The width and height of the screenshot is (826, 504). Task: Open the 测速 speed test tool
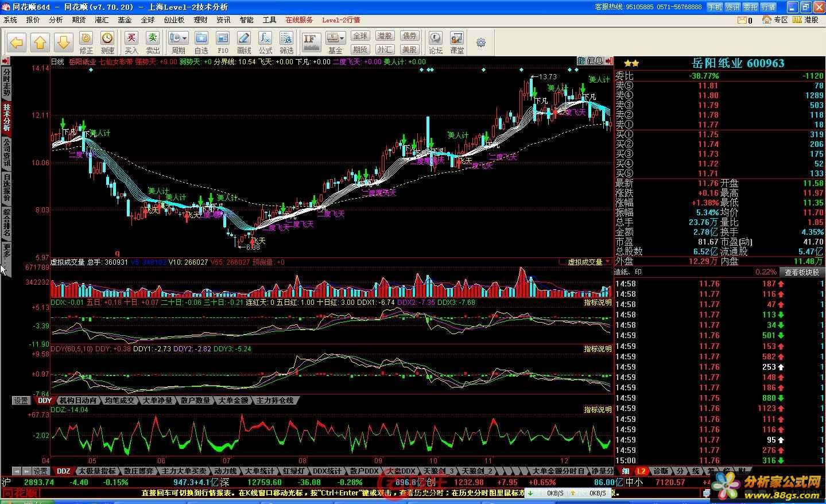tap(107, 43)
